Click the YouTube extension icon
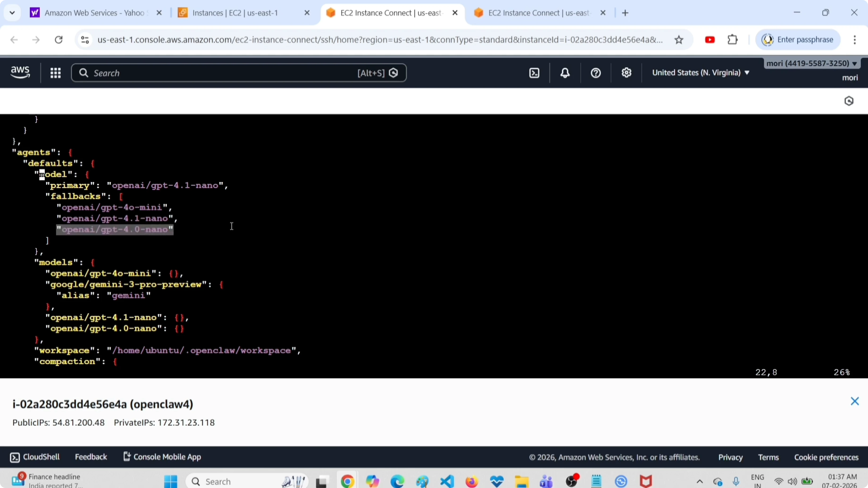Screen dimensions: 868x488 (710, 40)
